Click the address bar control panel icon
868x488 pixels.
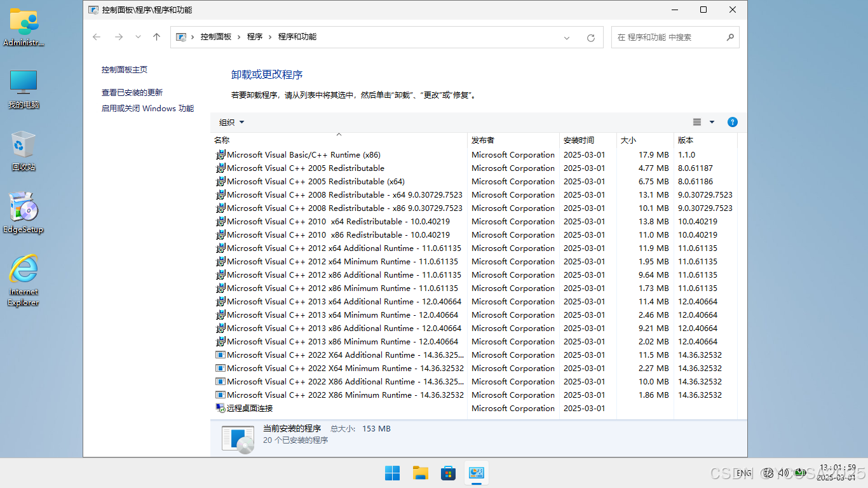181,37
